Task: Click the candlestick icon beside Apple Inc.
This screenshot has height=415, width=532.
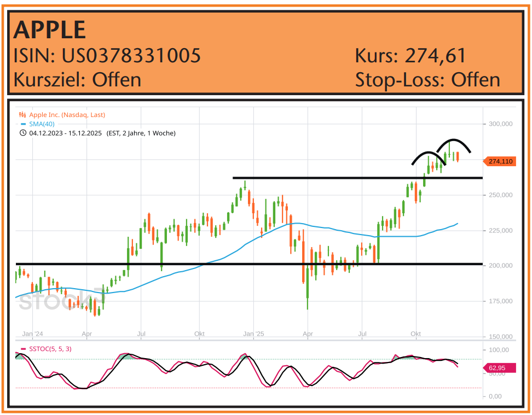Action: point(22,115)
